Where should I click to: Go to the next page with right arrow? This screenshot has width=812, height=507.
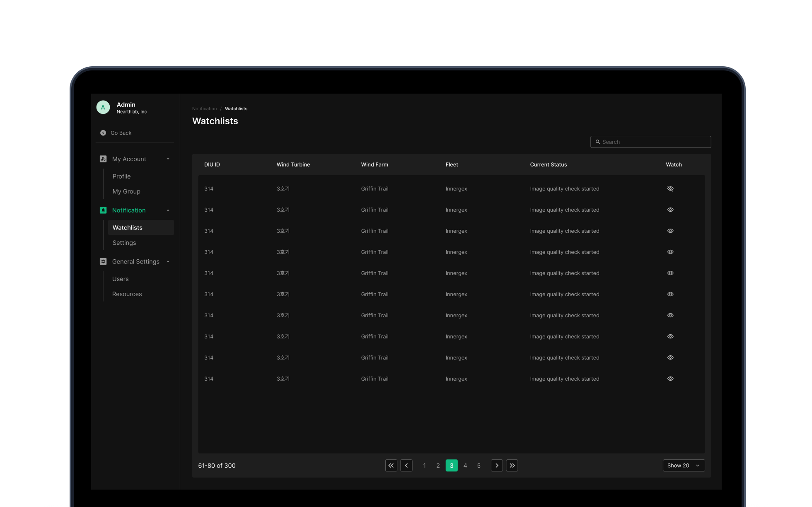(x=496, y=465)
